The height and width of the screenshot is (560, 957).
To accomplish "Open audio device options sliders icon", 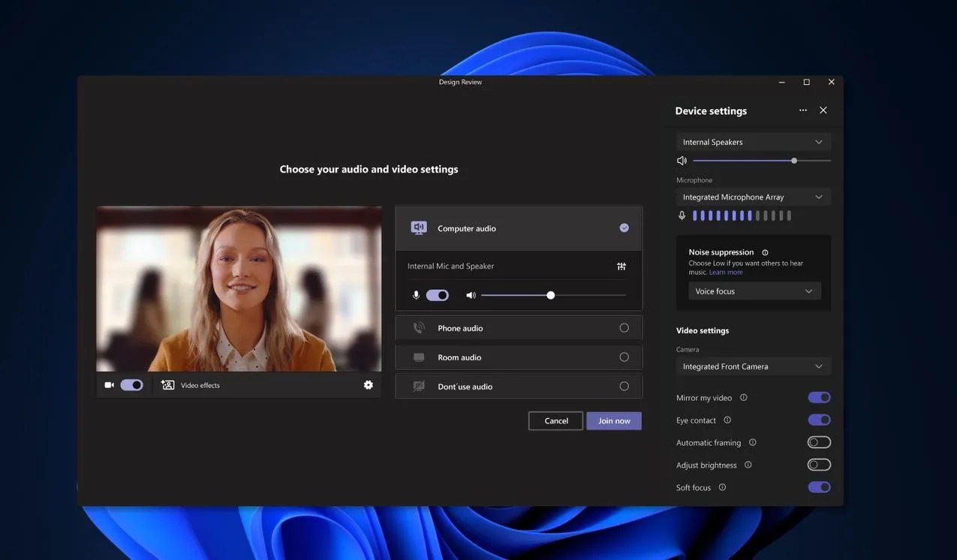I will pyautogui.click(x=621, y=266).
